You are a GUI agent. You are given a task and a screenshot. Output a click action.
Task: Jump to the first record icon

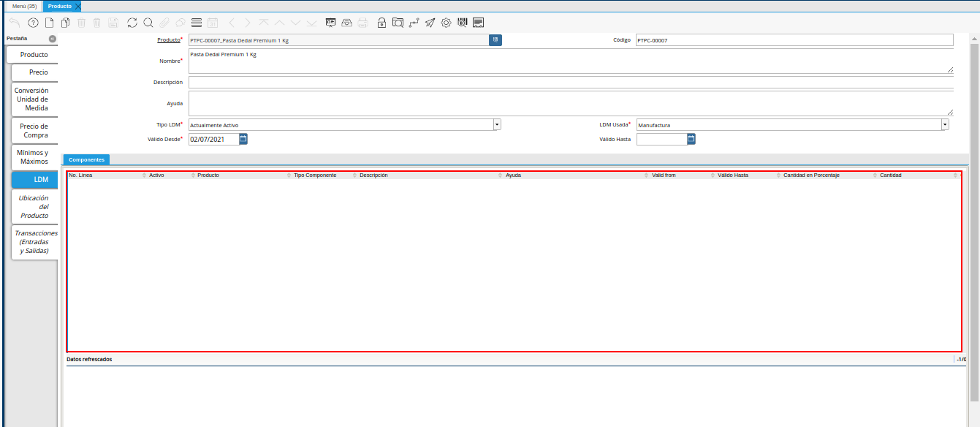click(x=264, y=23)
